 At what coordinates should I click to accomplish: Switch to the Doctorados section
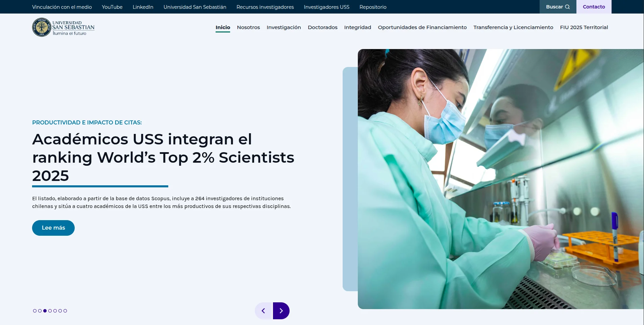(x=322, y=27)
